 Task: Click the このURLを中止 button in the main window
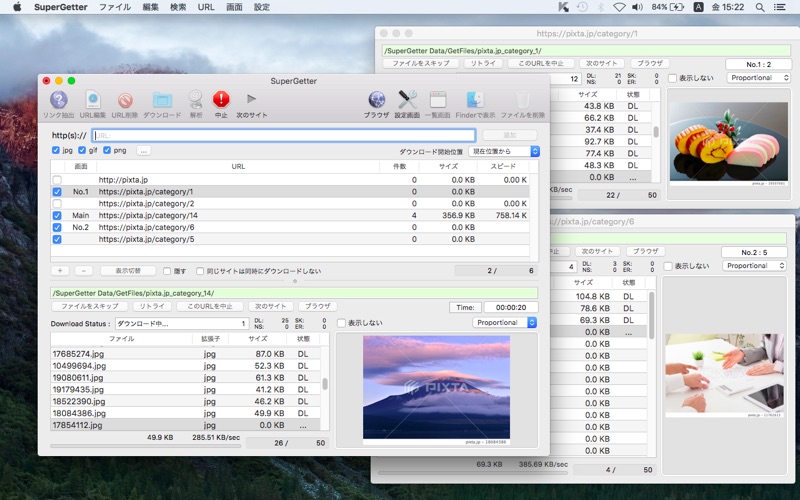[x=210, y=306]
